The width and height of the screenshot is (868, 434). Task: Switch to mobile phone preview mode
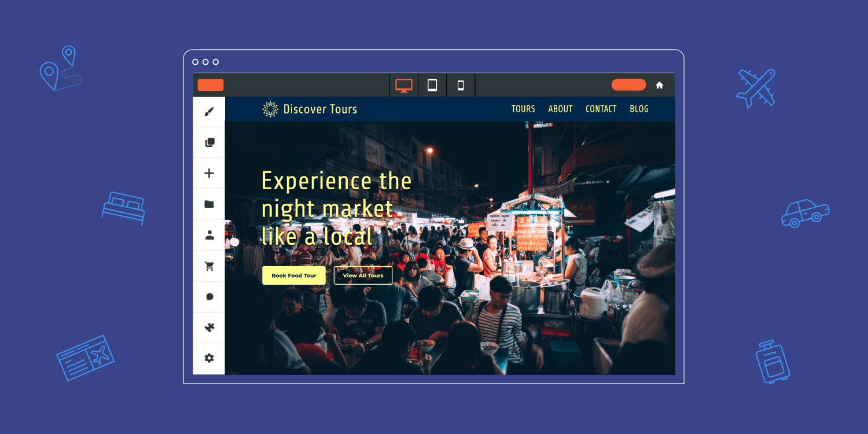[461, 85]
